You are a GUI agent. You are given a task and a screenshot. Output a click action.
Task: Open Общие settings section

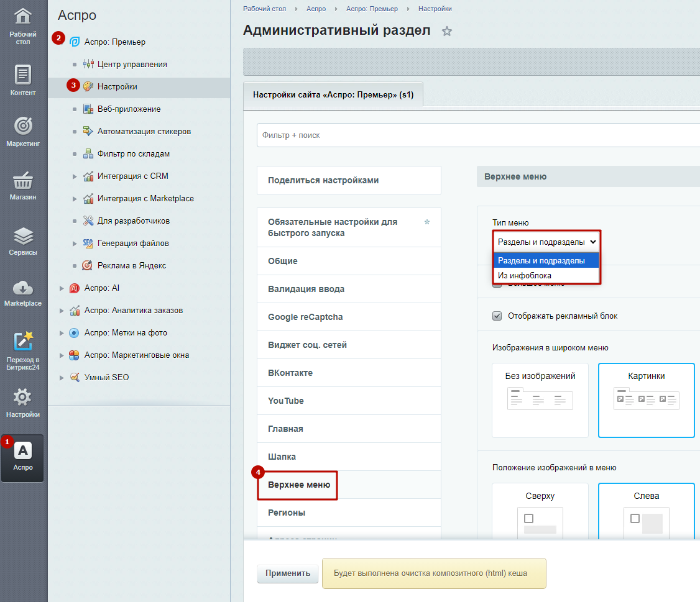click(349, 261)
